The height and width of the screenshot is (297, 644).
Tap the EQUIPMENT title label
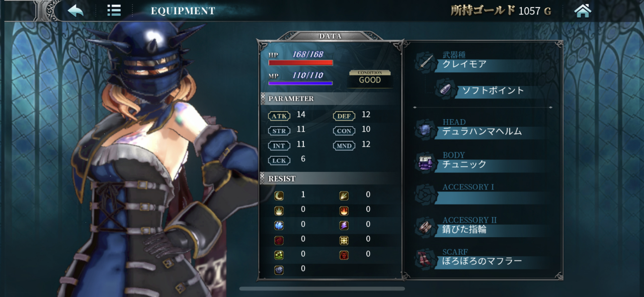click(x=183, y=11)
